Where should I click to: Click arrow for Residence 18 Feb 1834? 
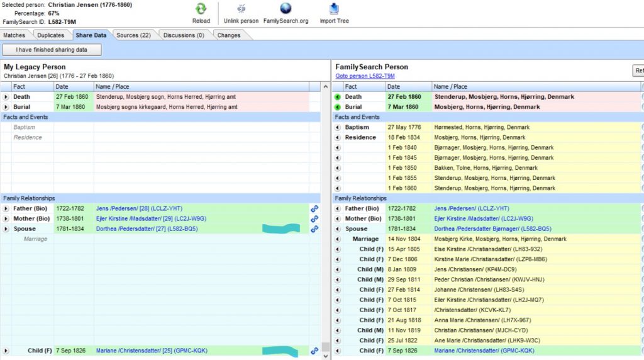click(338, 138)
